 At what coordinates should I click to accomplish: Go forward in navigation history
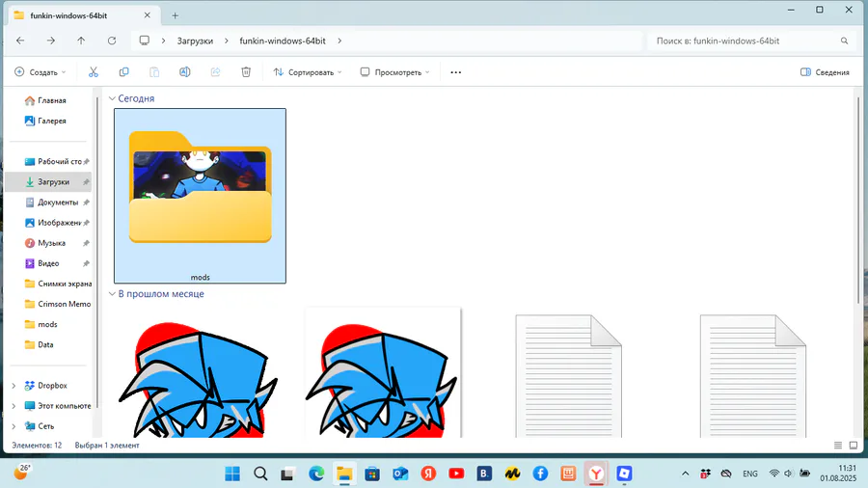click(51, 41)
